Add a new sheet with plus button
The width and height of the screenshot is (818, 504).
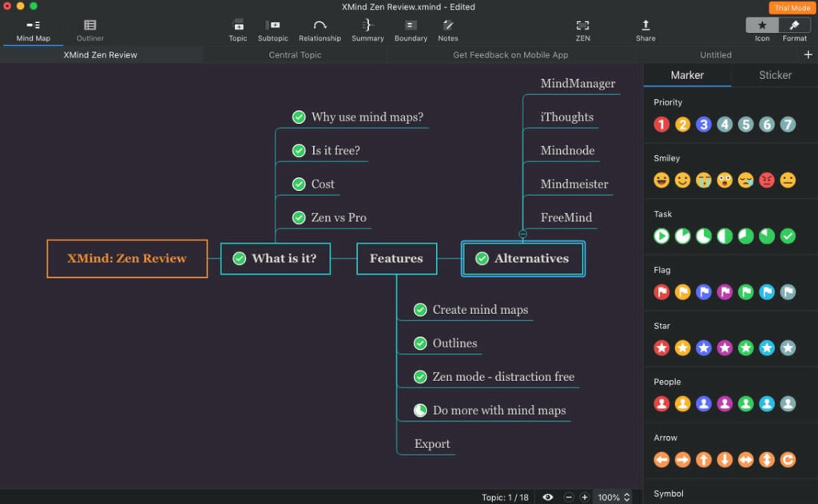coord(808,55)
